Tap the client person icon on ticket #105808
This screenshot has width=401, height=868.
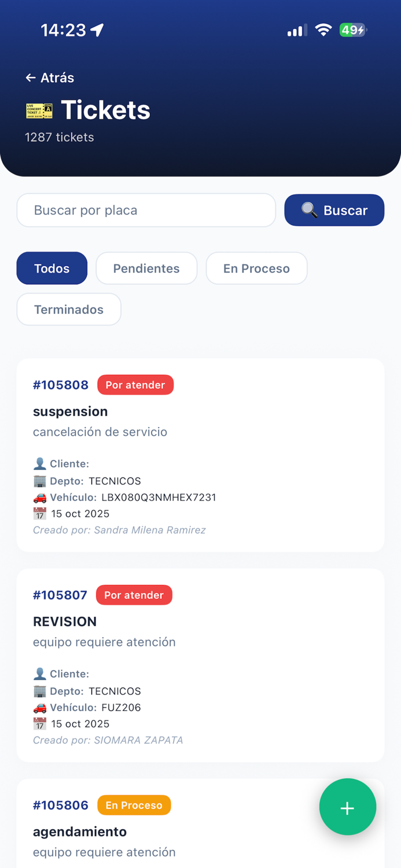(x=37, y=463)
